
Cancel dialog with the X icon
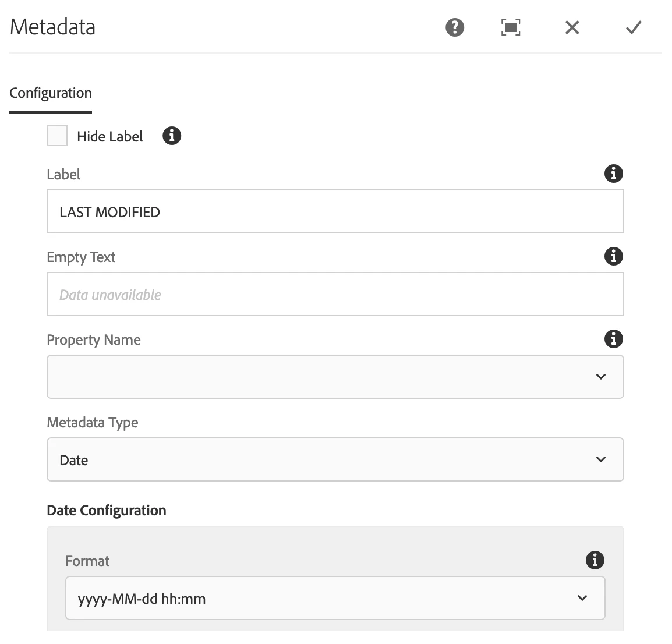572,27
